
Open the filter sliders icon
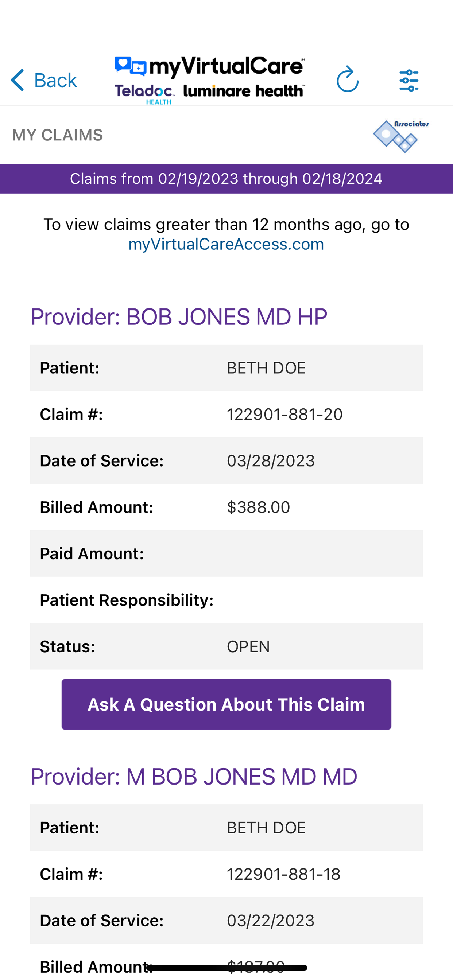[x=409, y=80]
